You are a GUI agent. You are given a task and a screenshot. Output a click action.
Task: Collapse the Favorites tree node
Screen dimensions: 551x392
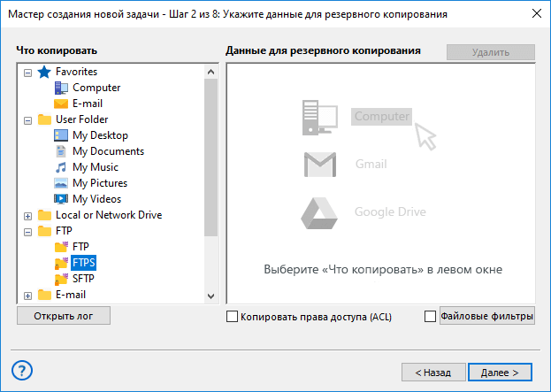(28, 72)
